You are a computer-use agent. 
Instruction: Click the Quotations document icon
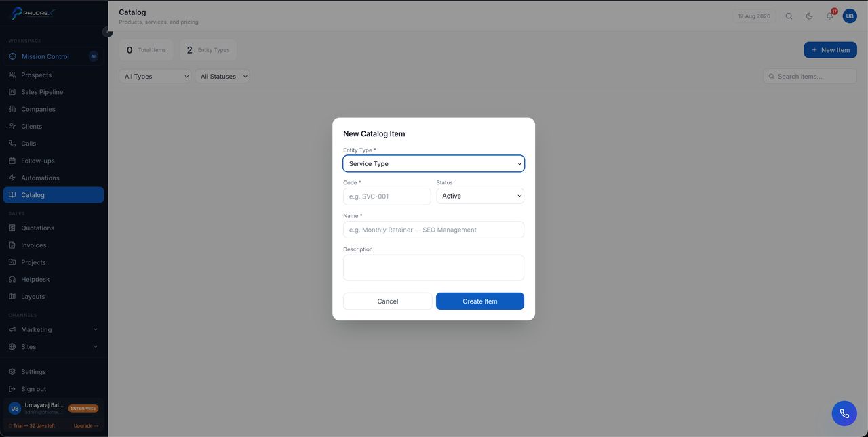[12, 228]
